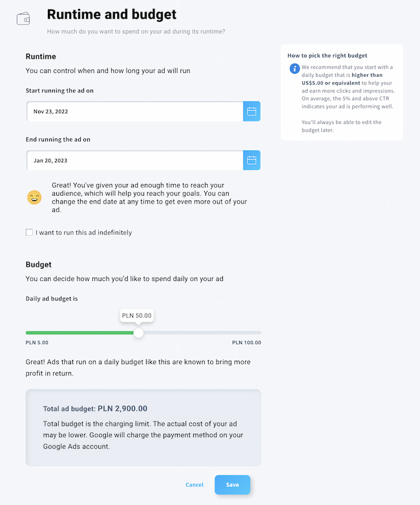420x505 pixels.
Task: Open the end date calendar picker
Action: coord(251,160)
